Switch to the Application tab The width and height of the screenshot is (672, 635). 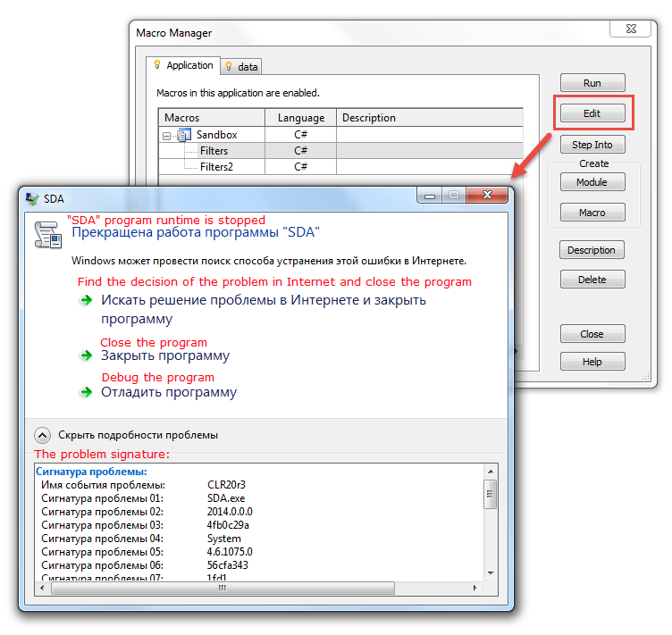(183, 65)
